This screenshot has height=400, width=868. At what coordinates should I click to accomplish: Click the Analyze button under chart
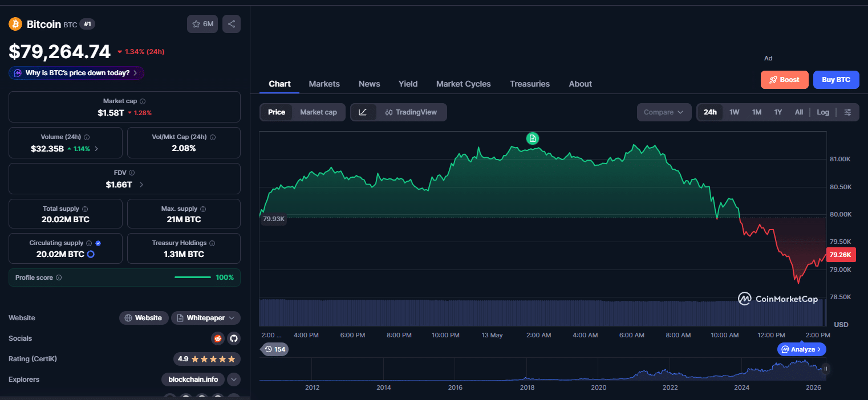pos(801,349)
